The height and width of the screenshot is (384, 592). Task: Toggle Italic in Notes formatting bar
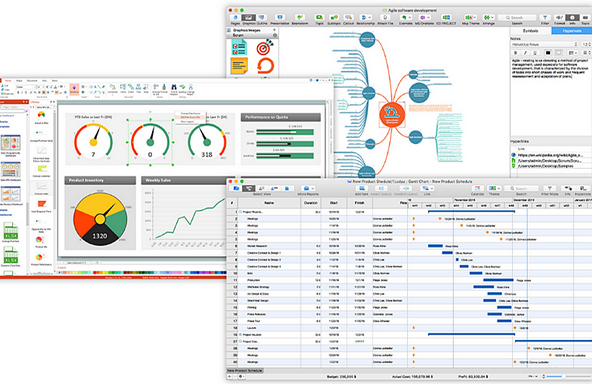point(525,53)
